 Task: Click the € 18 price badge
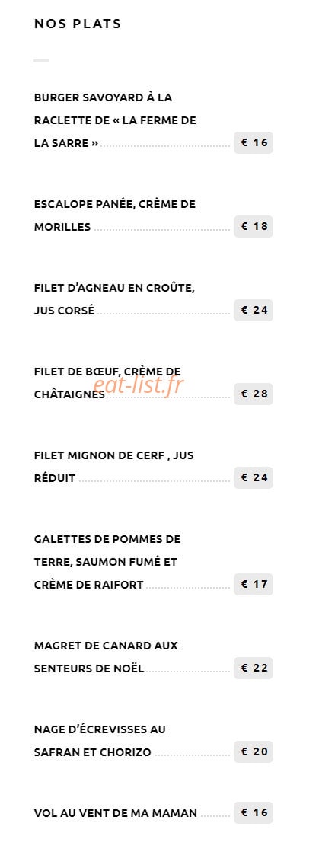click(254, 226)
